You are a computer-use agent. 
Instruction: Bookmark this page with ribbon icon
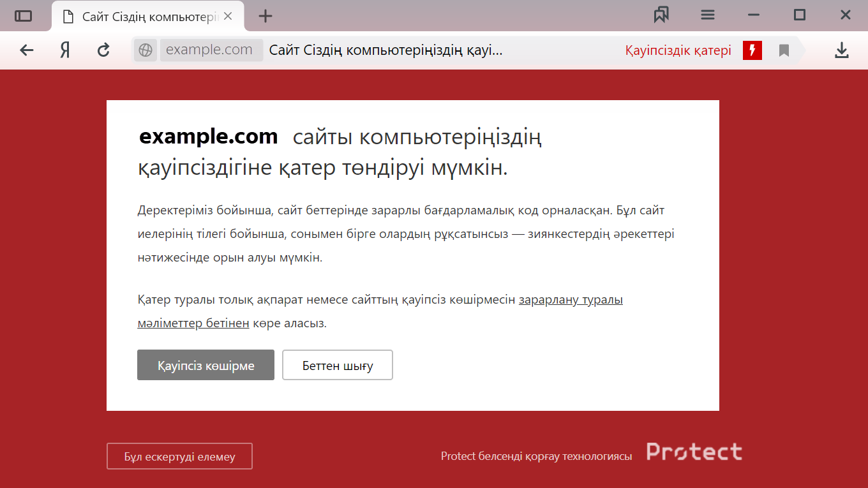click(784, 50)
